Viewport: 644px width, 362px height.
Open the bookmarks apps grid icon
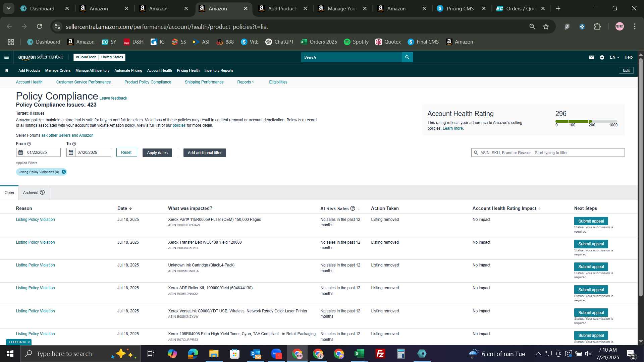point(11,42)
